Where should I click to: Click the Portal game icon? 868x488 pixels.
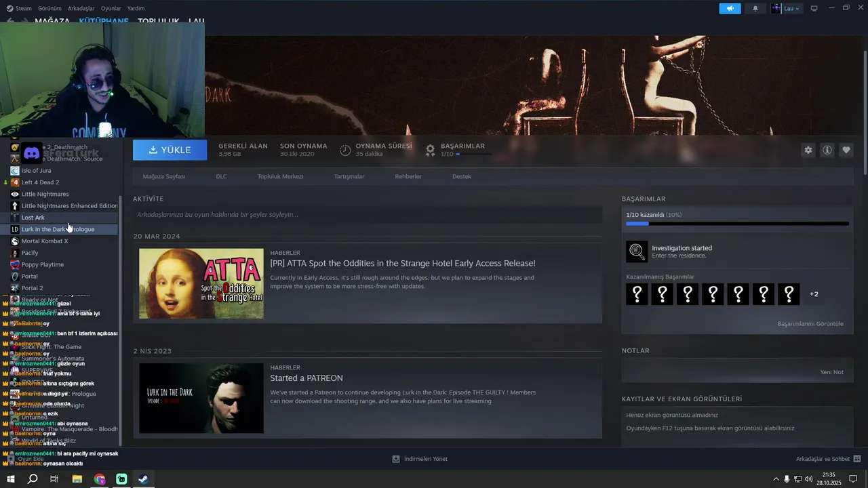pyautogui.click(x=15, y=277)
